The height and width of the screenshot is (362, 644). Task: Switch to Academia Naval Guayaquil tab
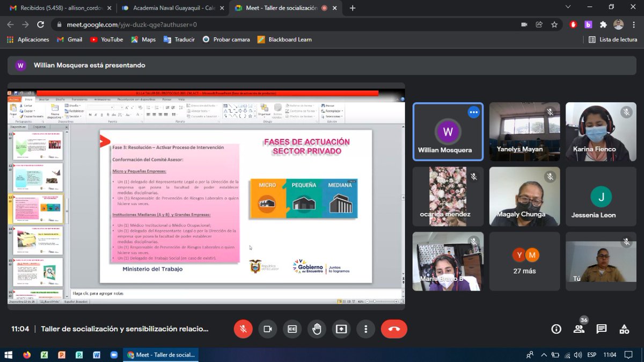coord(173,8)
